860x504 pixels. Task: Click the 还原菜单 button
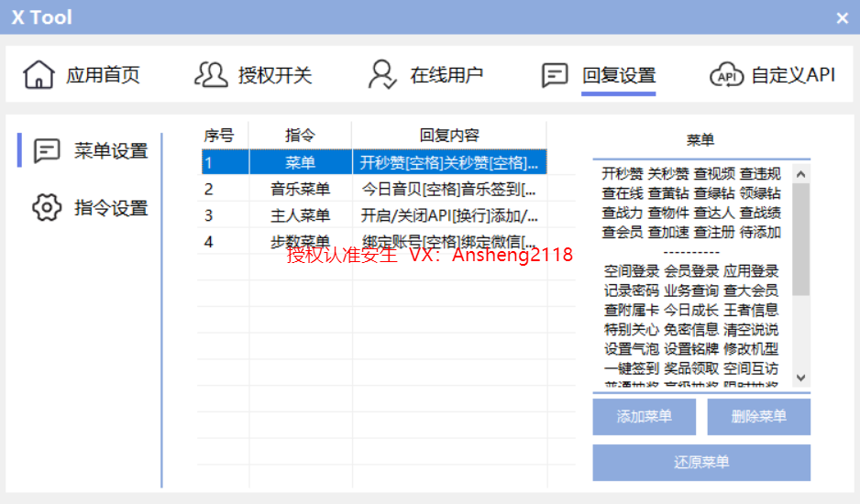click(701, 463)
